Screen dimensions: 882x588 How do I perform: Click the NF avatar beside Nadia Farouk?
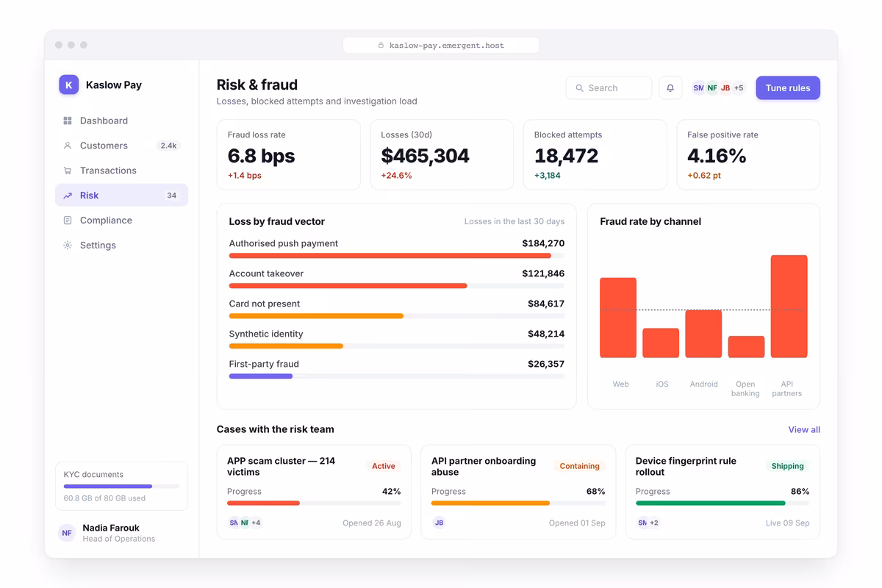(67, 533)
